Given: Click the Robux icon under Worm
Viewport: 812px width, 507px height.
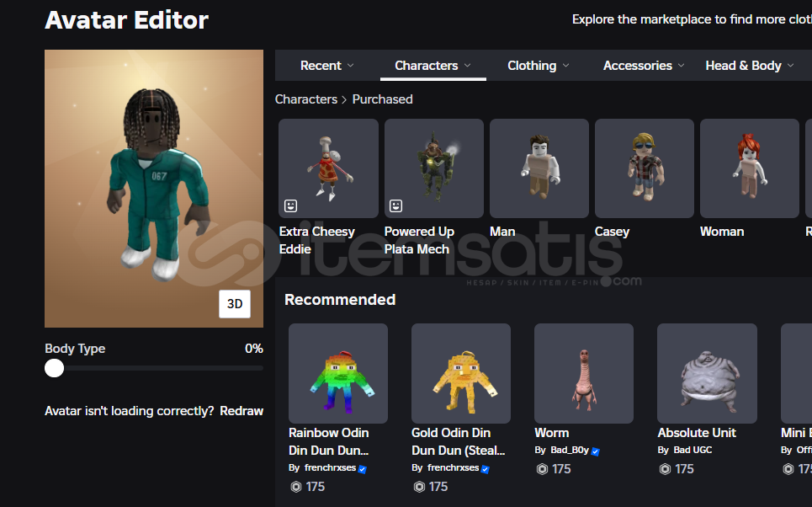Looking at the screenshot, I should 542,469.
